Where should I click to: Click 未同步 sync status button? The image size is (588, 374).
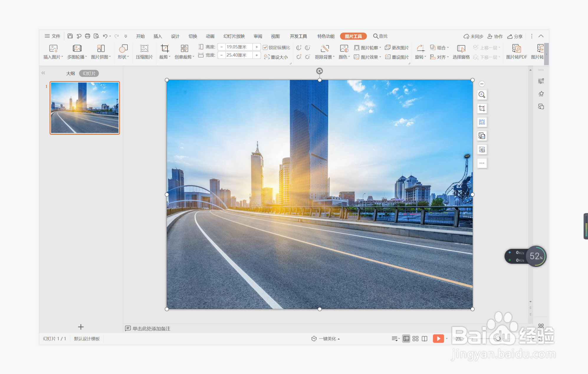pyautogui.click(x=473, y=36)
